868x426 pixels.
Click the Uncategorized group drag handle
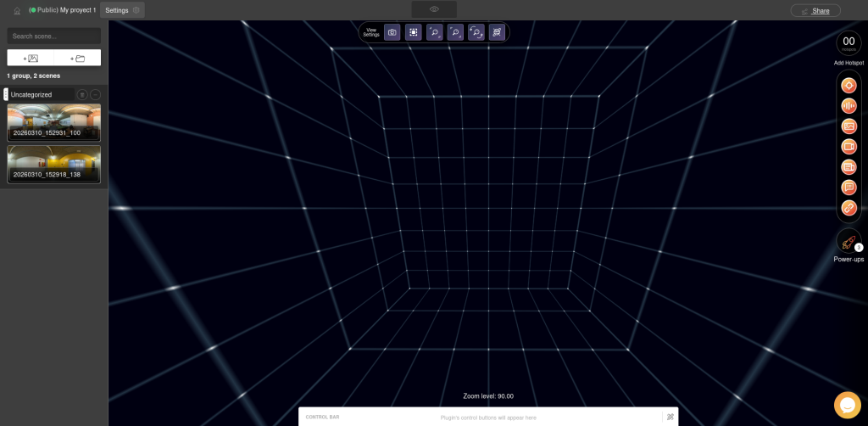6,94
